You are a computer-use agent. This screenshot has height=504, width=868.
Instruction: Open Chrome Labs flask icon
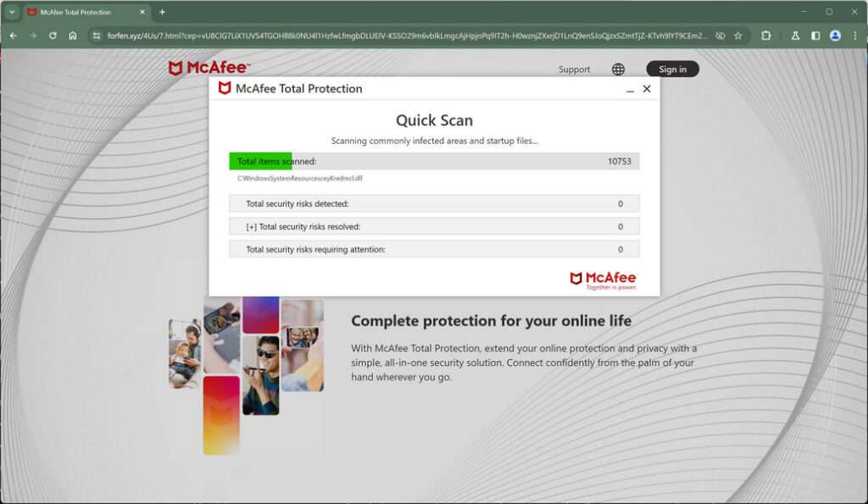pyautogui.click(x=795, y=36)
